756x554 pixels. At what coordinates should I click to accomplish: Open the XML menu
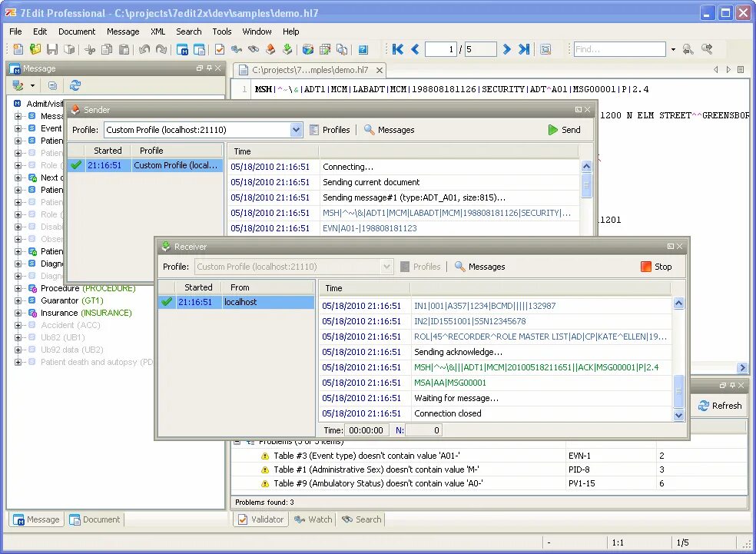pos(157,32)
